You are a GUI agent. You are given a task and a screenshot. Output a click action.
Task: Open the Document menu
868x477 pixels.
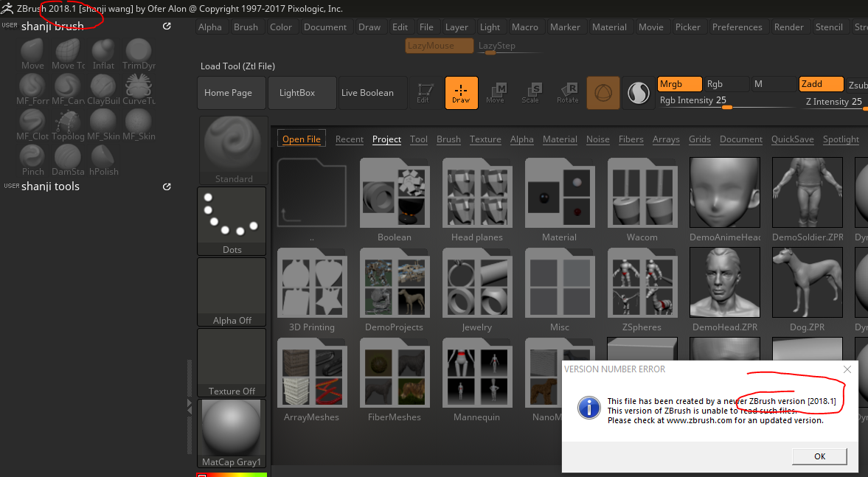pyautogui.click(x=325, y=27)
